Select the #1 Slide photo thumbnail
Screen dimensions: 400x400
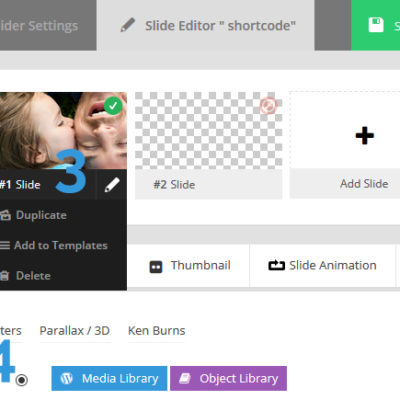coord(63,130)
